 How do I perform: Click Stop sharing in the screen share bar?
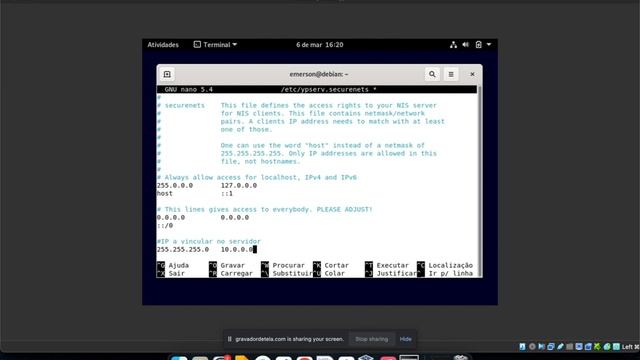(x=371, y=339)
